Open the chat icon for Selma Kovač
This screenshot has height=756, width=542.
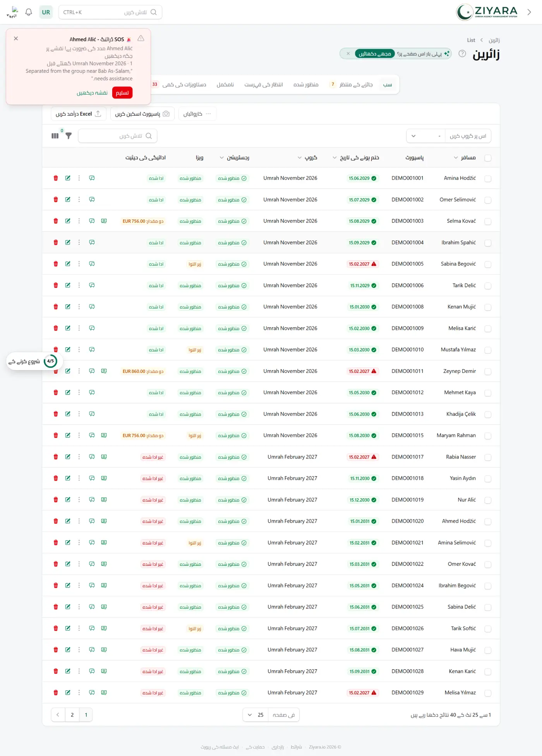[x=92, y=221]
